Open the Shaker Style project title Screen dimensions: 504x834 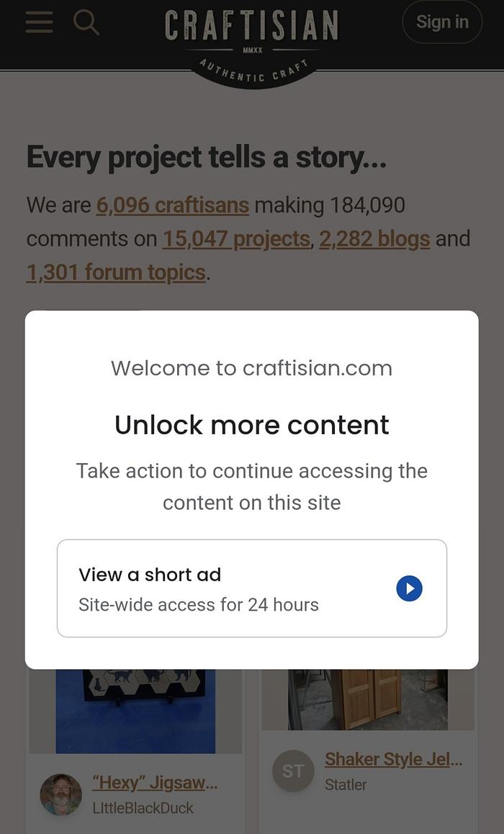coord(393,759)
